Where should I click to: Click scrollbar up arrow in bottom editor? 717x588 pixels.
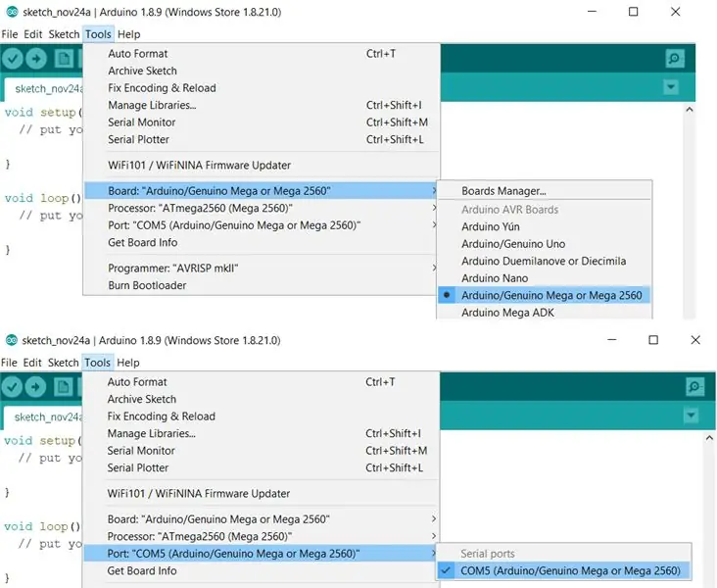tap(709, 438)
